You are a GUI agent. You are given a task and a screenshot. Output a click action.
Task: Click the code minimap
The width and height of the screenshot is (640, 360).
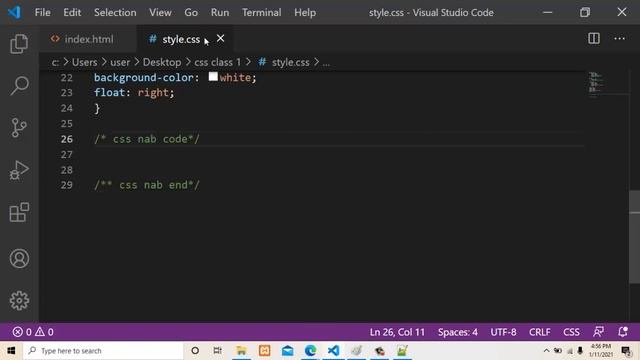click(x=596, y=85)
